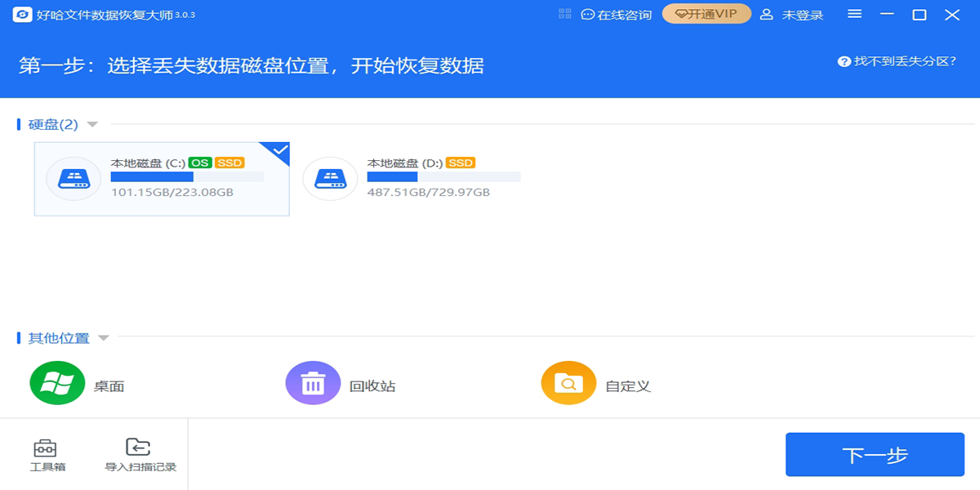Collapse the 硬盘(2) section arrow
980x490 pixels.
click(92, 125)
